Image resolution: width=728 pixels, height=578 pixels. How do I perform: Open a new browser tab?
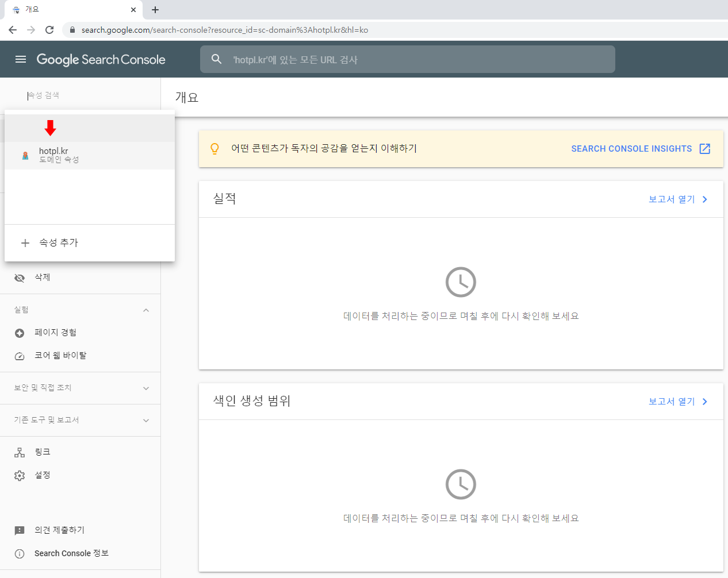tap(155, 10)
